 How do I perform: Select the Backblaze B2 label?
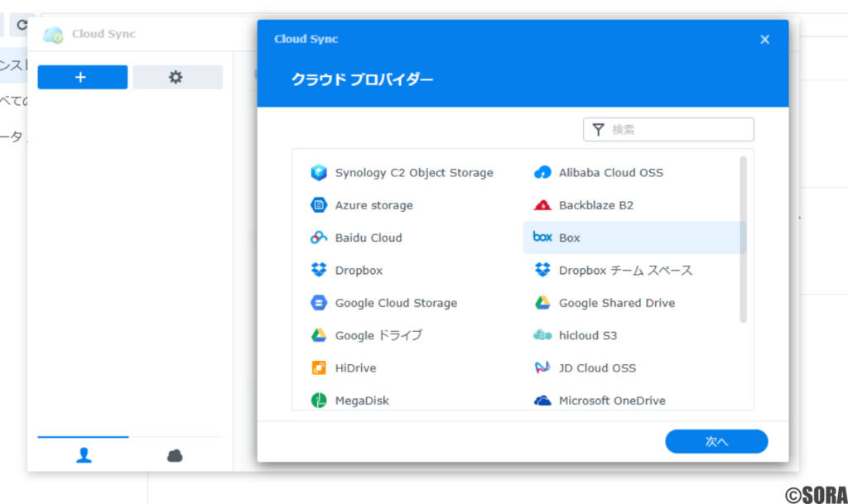[x=596, y=205]
